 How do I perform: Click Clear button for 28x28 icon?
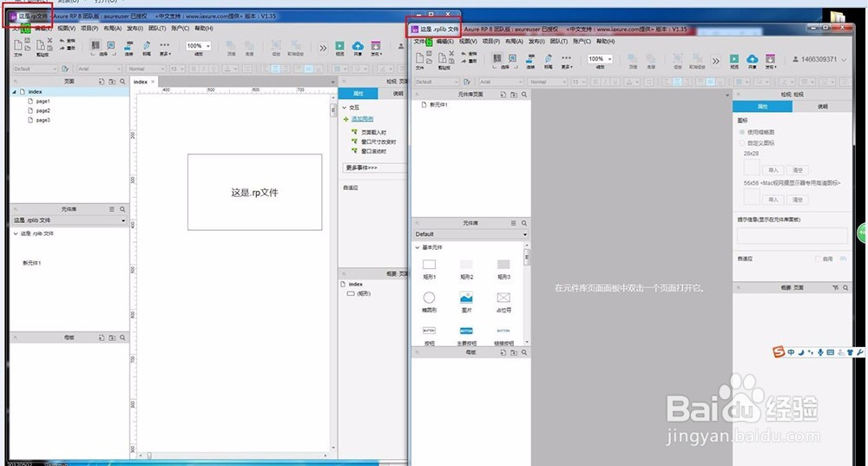797,170
